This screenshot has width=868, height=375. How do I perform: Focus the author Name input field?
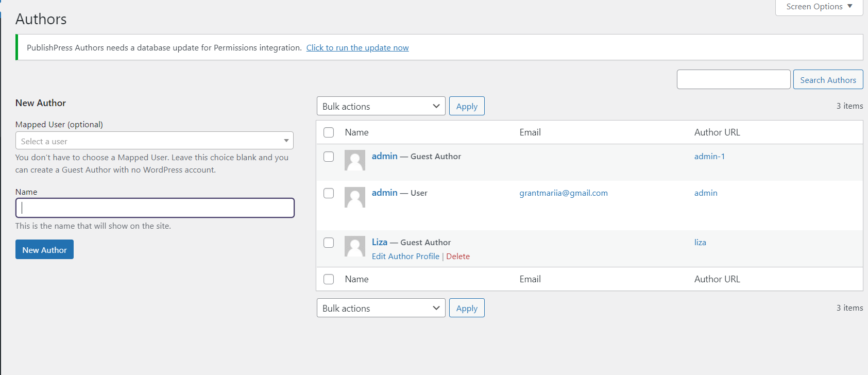tap(155, 208)
